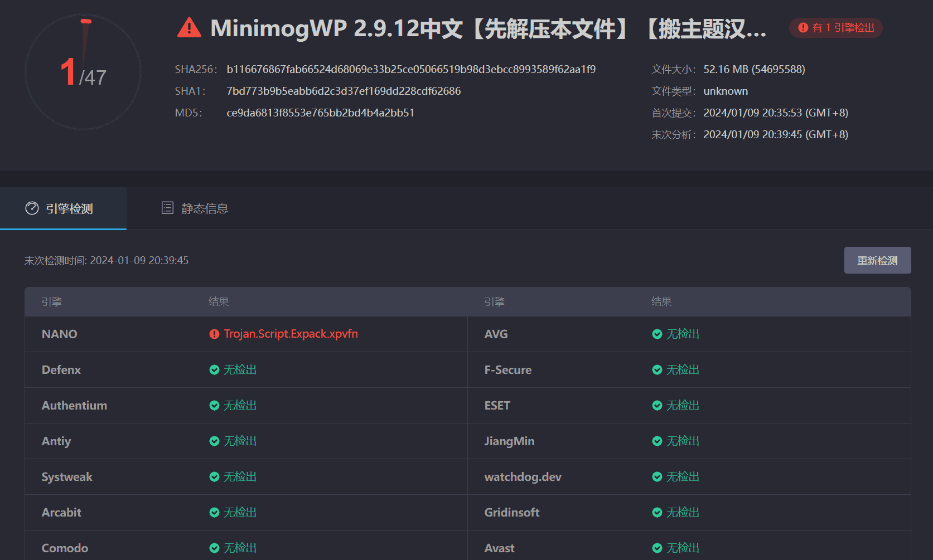Viewport: 933px width, 560px height.
Task: Click the green check icon for ESET
Action: coord(657,405)
